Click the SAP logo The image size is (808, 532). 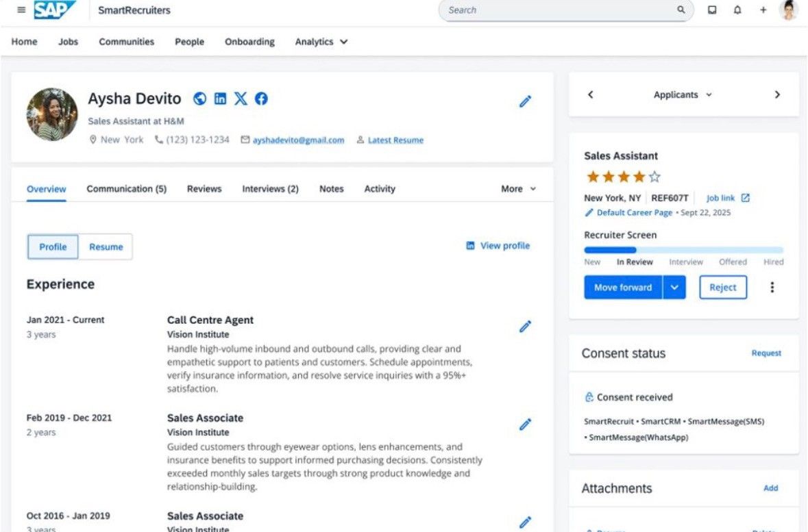click(x=55, y=10)
